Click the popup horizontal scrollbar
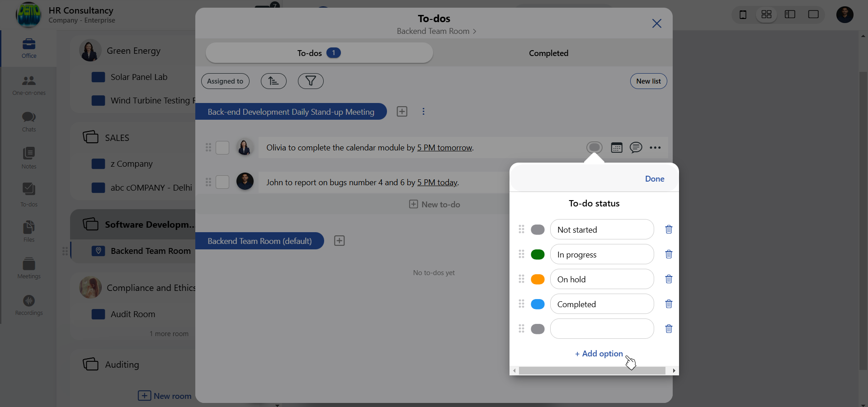The image size is (868, 407). 592,371
